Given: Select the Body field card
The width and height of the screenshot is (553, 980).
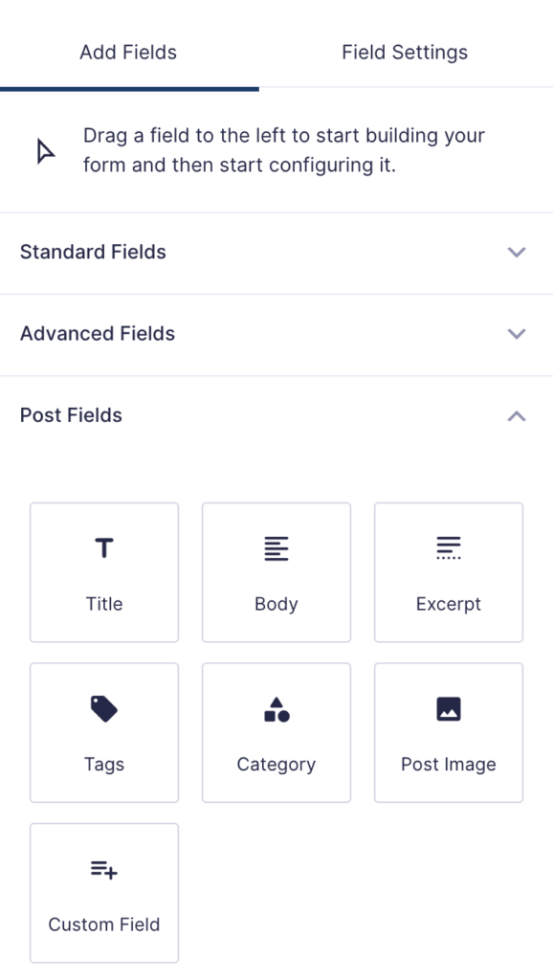Looking at the screenshot, I should point(276,571).
